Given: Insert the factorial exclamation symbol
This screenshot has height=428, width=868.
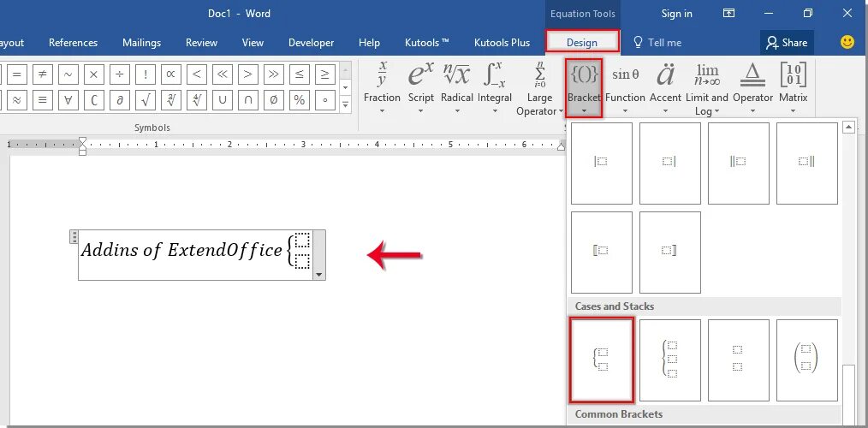Looking at the screenshot, I should (146, 74).
